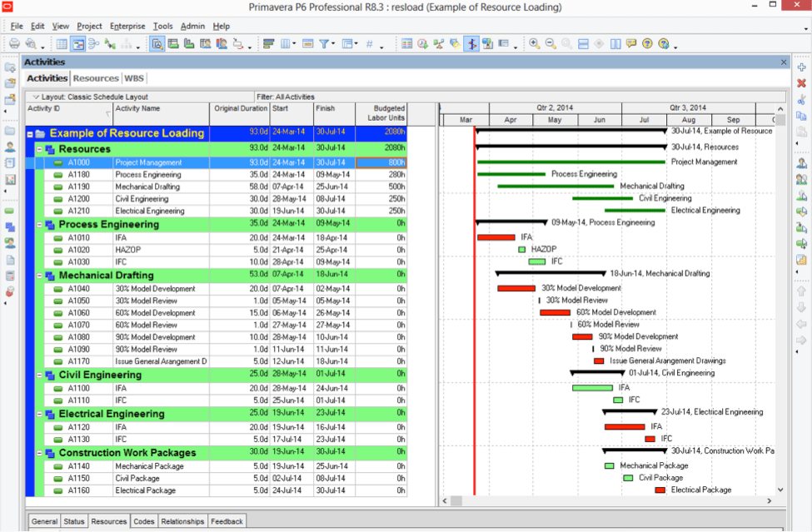The image size is (812, 532).
Task: Click the Bars formatting toolbar icon
Action: [x=268, y=44]
